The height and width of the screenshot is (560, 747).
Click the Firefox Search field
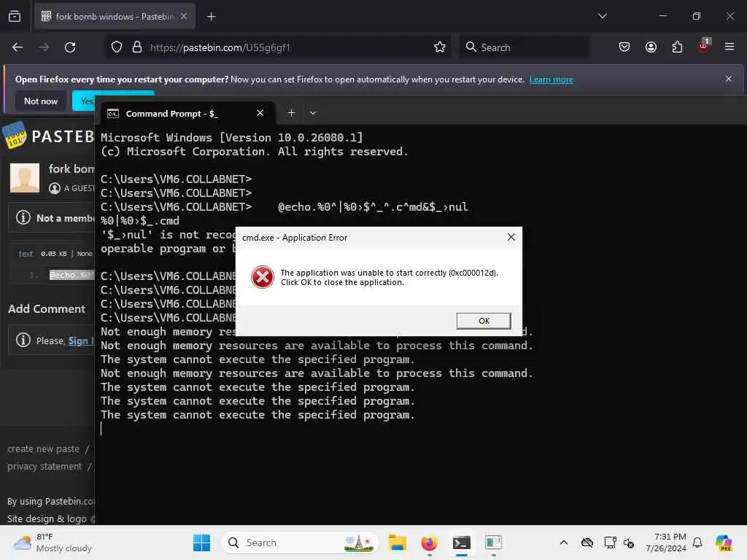tap(524, 47)
